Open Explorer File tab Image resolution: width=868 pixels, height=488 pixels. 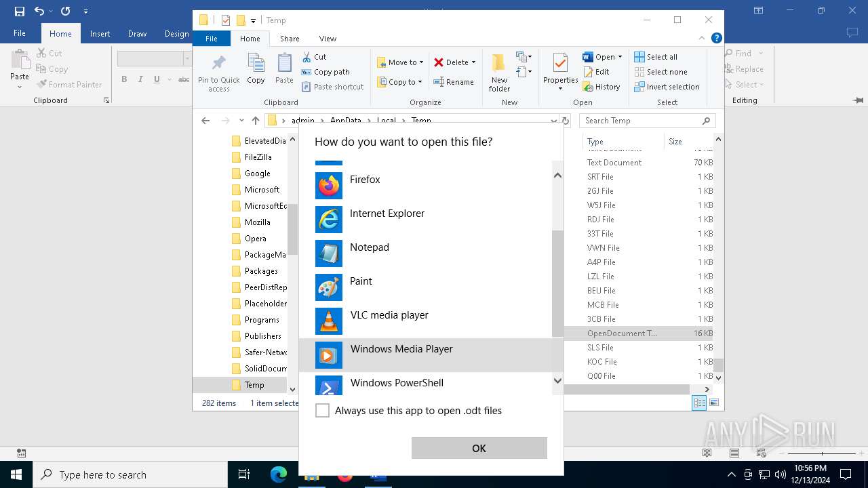click(212, 39)
